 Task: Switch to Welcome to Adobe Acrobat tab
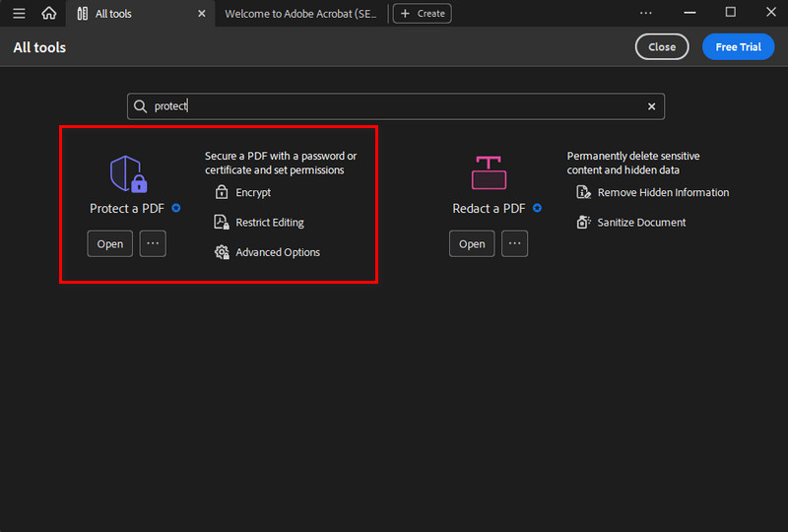300,14
